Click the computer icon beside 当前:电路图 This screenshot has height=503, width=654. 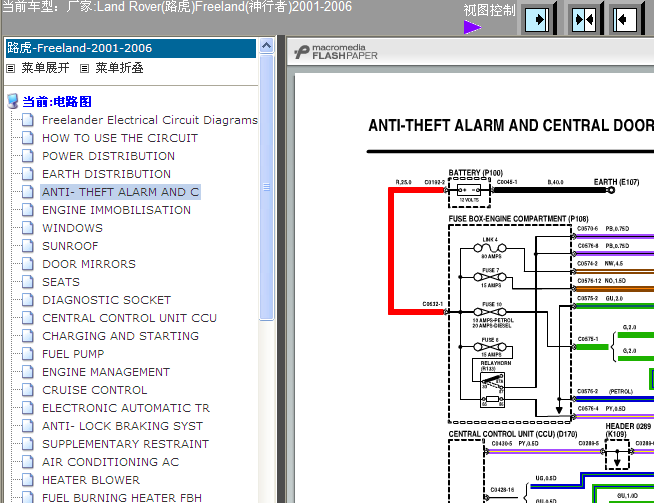(13, 101)
